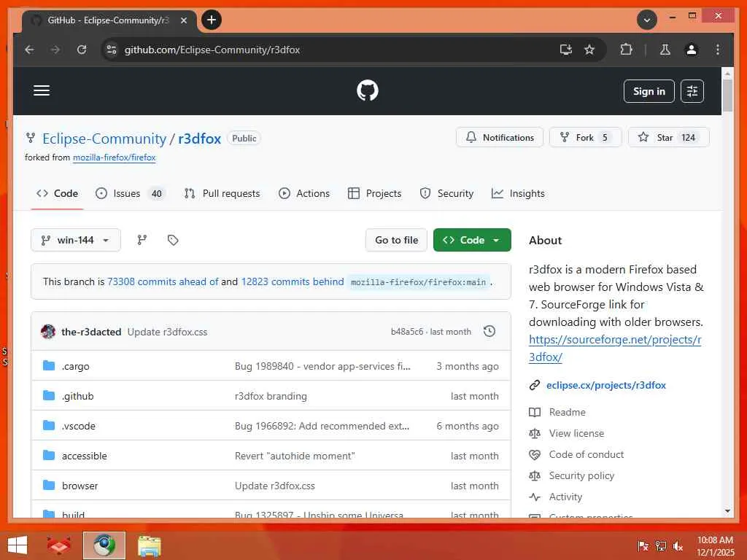747x560 pixels.
Task: Click the .cargo folder icon
Action: tap(49, 366)
